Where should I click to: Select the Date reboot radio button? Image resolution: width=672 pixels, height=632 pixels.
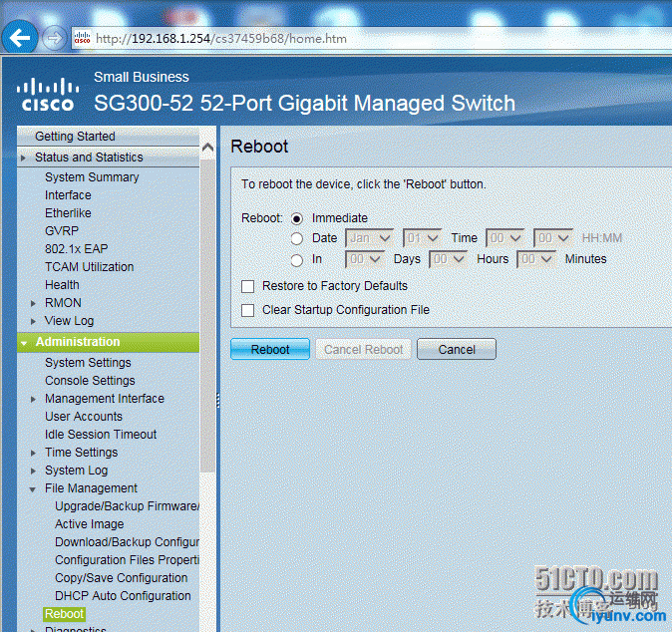[x=296, y=238]
